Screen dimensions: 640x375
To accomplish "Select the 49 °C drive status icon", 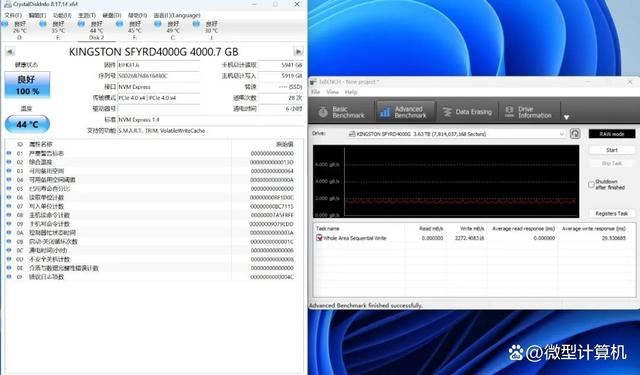I will [158, 24].
